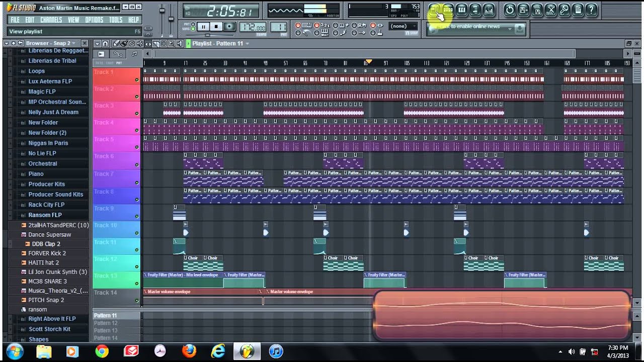Mute Track 7 using its green dot
The image size is (644, 362).
point(136,182)
